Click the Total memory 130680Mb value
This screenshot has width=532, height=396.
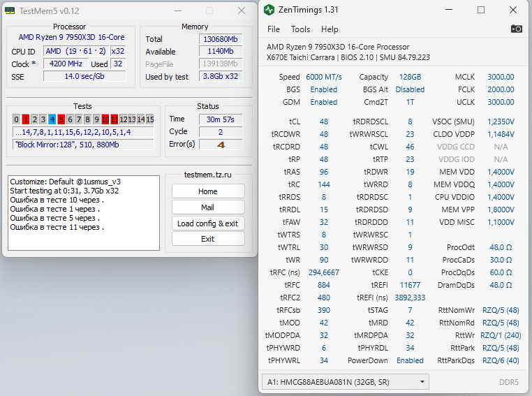[221, 39]
